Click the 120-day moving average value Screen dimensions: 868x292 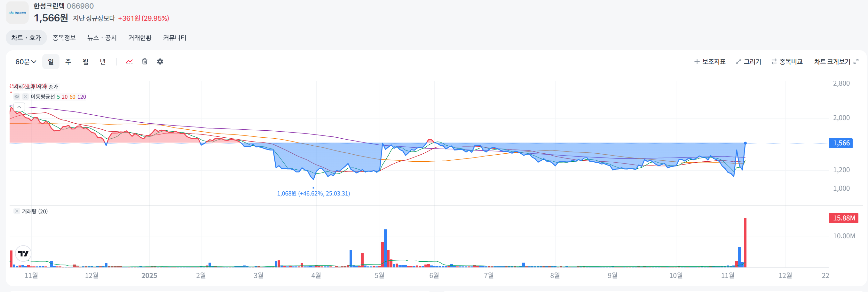click(82, 97)
